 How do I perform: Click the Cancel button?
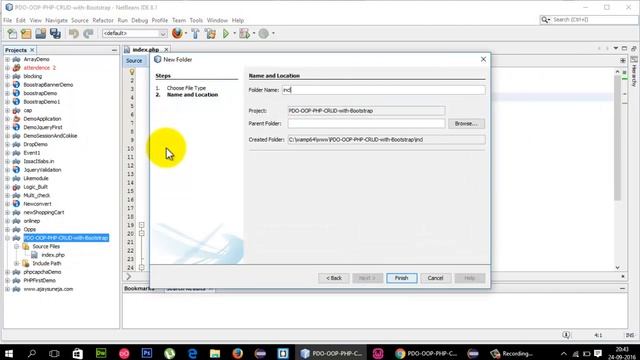[436, 278]
